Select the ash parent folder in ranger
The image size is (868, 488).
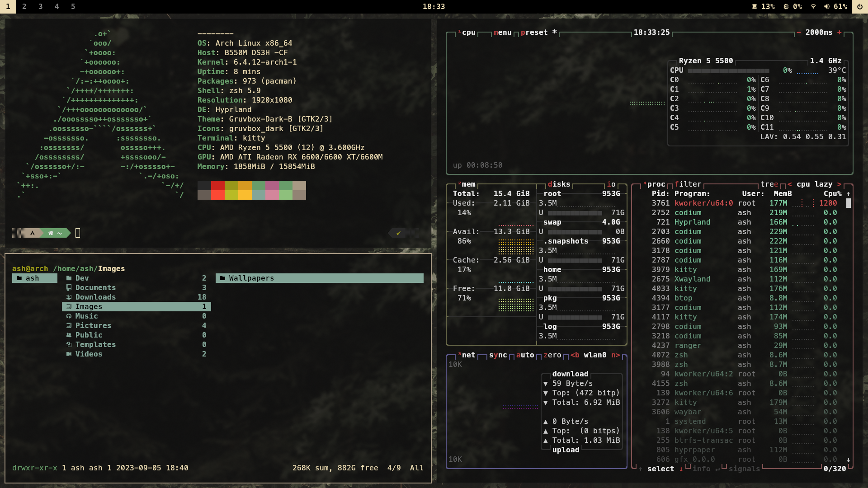pyautogui.click(x=35, y=278)
